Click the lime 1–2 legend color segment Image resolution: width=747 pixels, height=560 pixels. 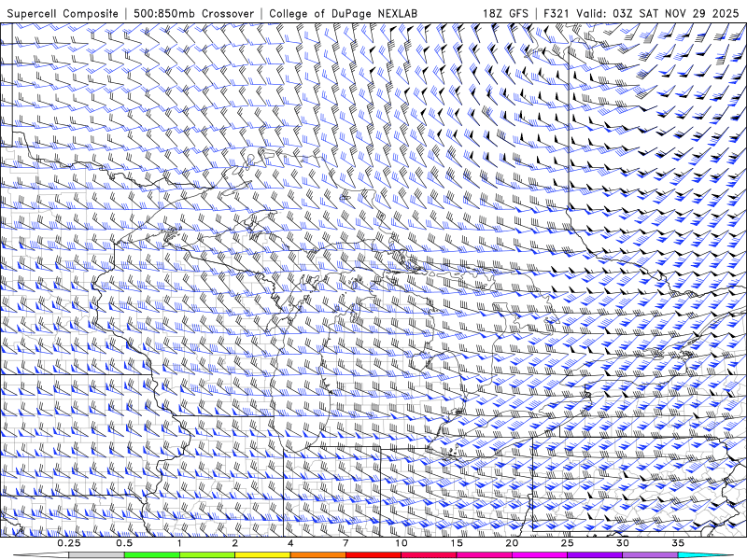tap(207, 555)
